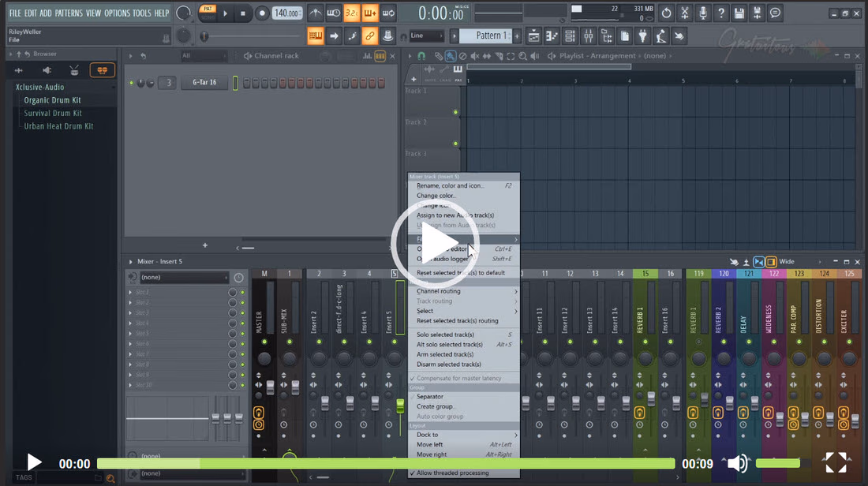Screen dimensions: 868x486
Task: Open the PATTERNS menu
Action: [68, 13]
